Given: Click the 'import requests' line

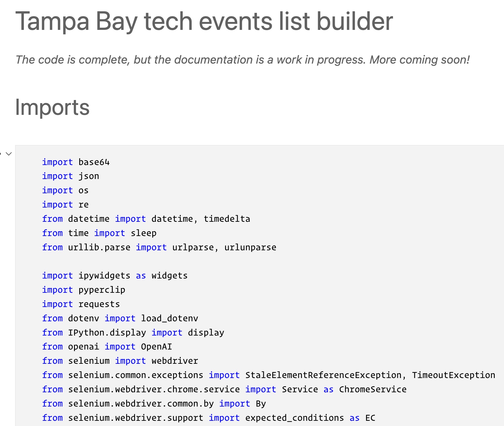Looking at the screenshot, I should pos(81,304).
